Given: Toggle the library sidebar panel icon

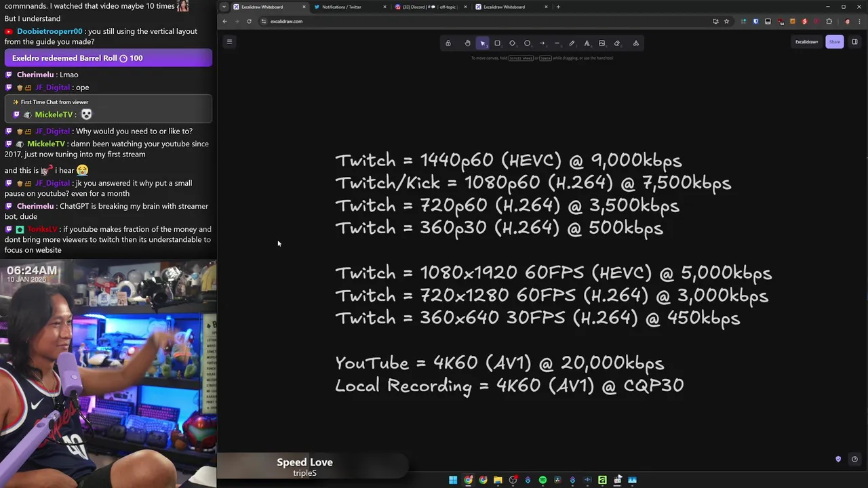Looking at the screenshot, I should pos(854,42).
